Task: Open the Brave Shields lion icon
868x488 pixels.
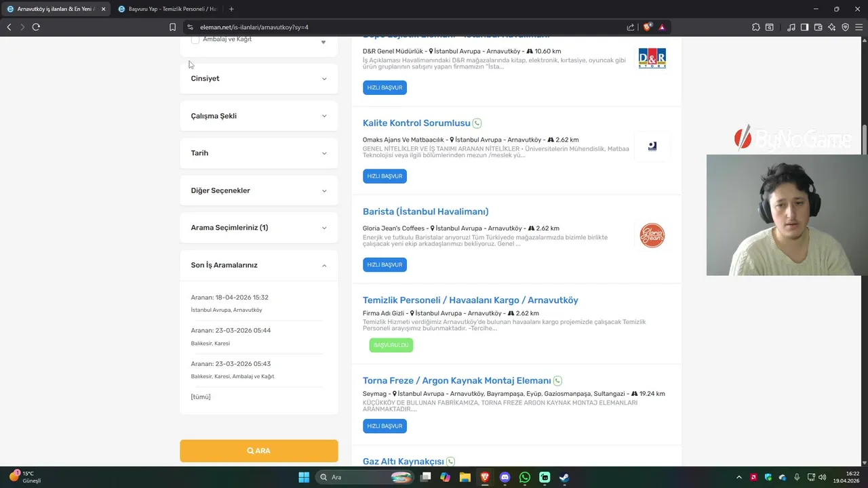Action: coord(647,27)
